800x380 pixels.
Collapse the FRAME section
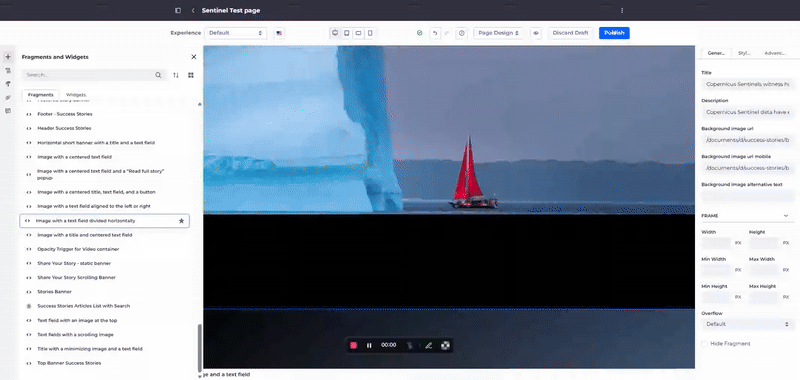(x=786, y=216)
